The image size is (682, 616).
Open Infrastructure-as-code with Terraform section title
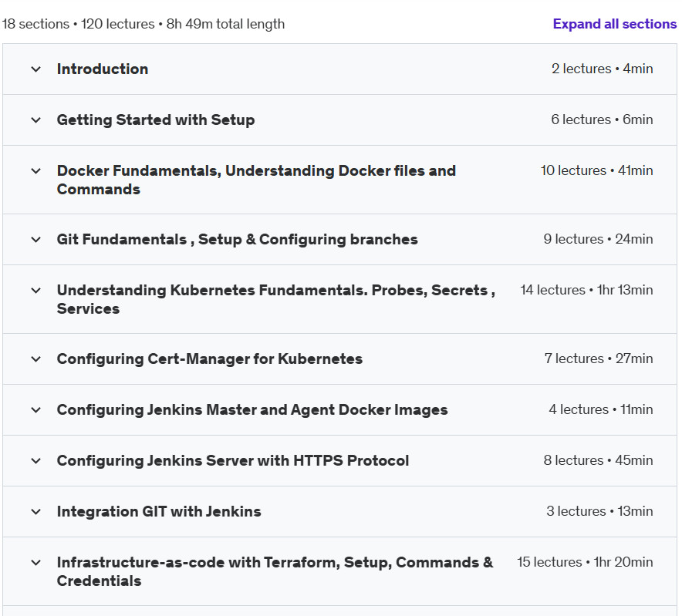click(x=275, y=571)
